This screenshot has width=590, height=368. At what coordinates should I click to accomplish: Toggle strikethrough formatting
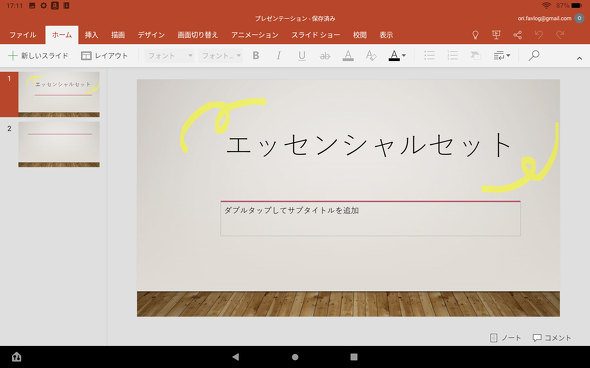(x=325, y=56)
